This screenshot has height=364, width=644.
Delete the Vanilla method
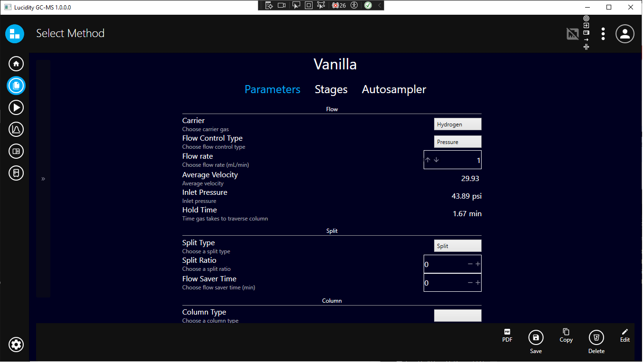tap(596, 338)
